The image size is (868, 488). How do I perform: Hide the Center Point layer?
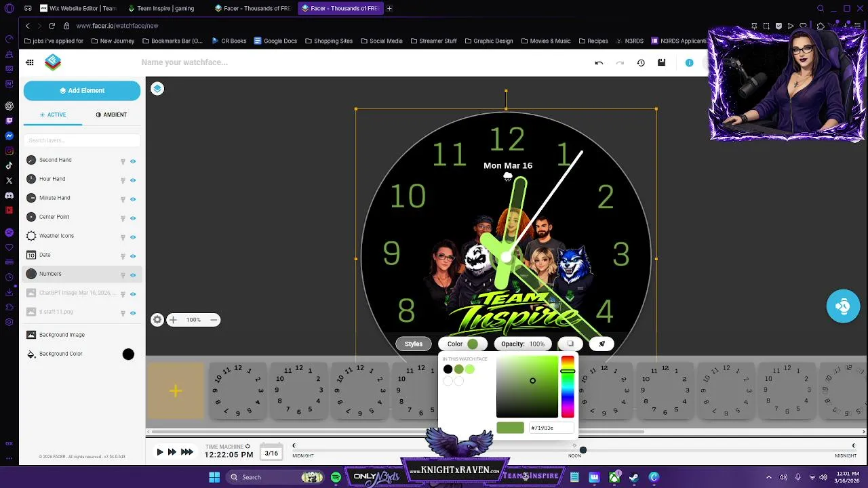click(133, 218)
